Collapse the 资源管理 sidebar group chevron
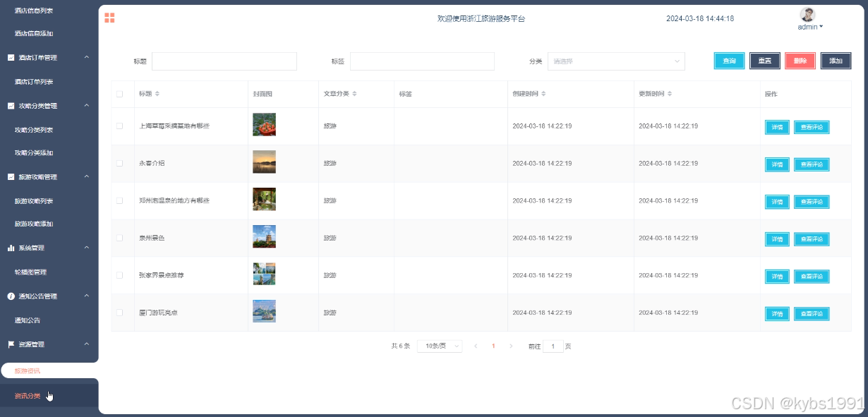Image resolution: width=868 pixels, height=417 pixels. (87, 344)
